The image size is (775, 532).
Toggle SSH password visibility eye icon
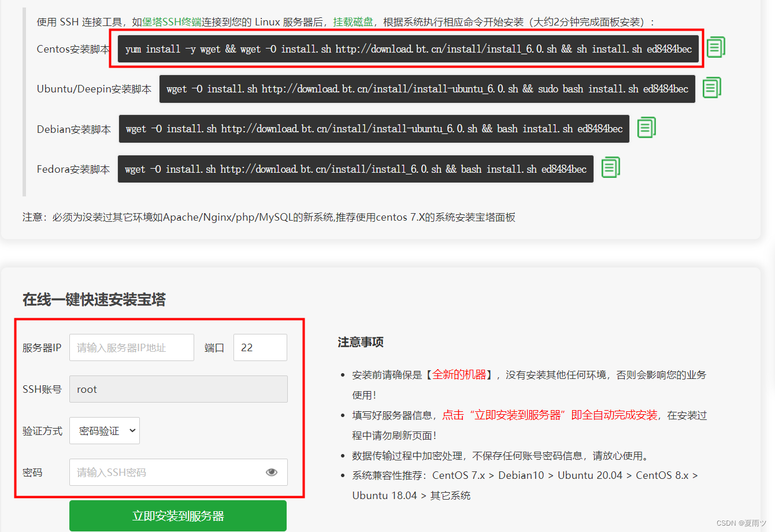click(272, 473)
